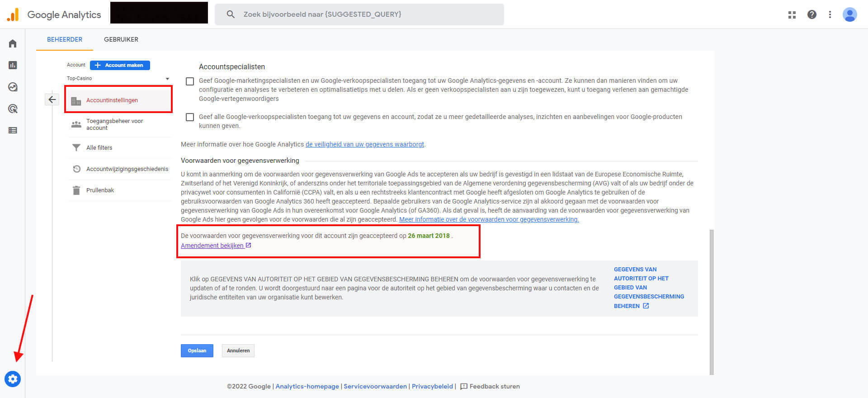This screenshot has width=868, height=398.
Task: Open the veiligheid van uw gegevens waarborgt link
Action: [365, 144]
